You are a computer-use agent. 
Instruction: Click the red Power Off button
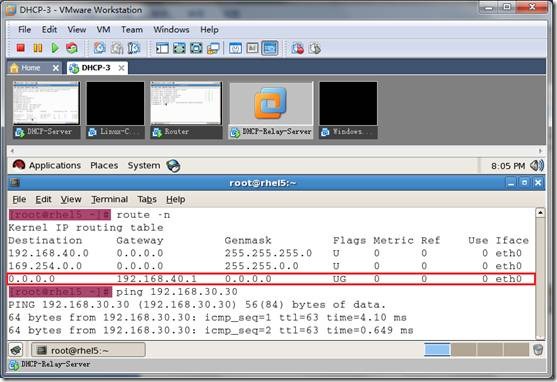point(21,48)
